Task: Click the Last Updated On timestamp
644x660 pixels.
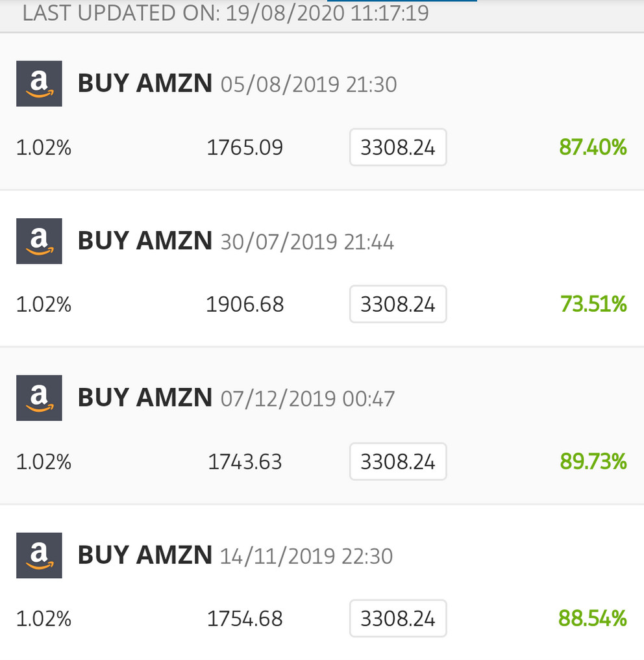Action: click(x=226, y=12)
